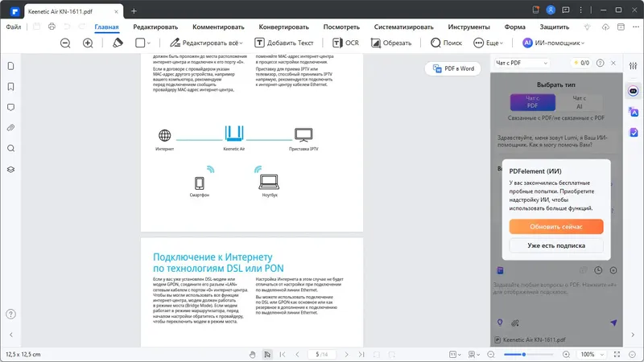This screenshot has width=644, height=362.
Task: Click the zoom out magnifier in toolbar
Action: tap(65, 43)
